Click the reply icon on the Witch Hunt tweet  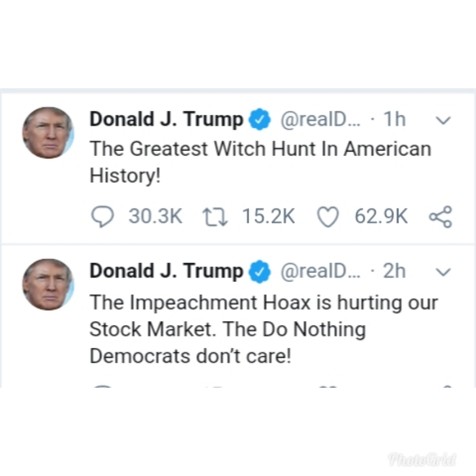103,216
